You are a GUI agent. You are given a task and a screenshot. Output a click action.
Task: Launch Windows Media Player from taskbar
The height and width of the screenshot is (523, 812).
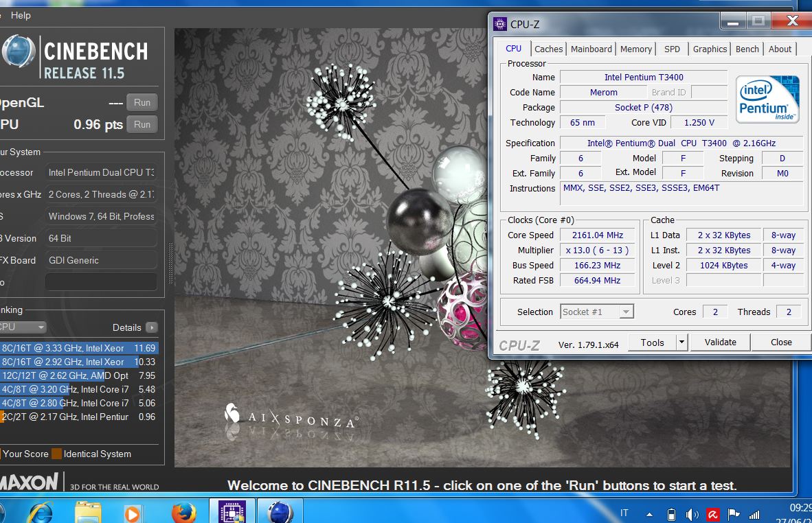[133, 513]
